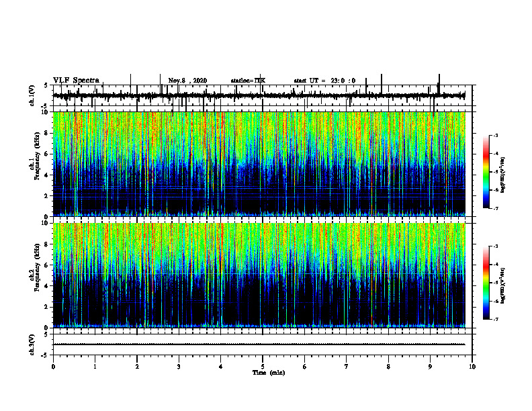Click the ch.2 spectrogram color scale bar

pos(486,283)
